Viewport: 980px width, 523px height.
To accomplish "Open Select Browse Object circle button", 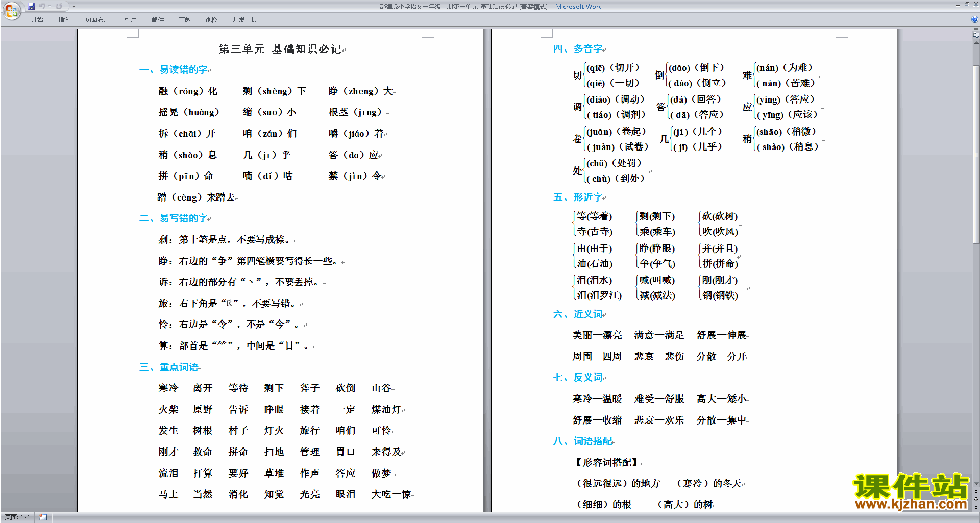I will point(976,499).
